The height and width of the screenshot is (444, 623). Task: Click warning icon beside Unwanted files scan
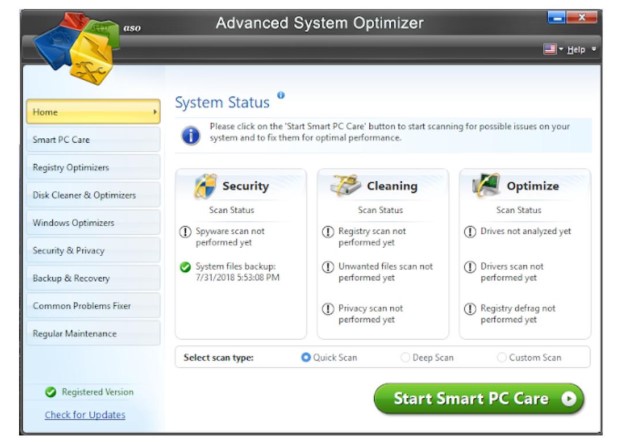pos(328,267)
